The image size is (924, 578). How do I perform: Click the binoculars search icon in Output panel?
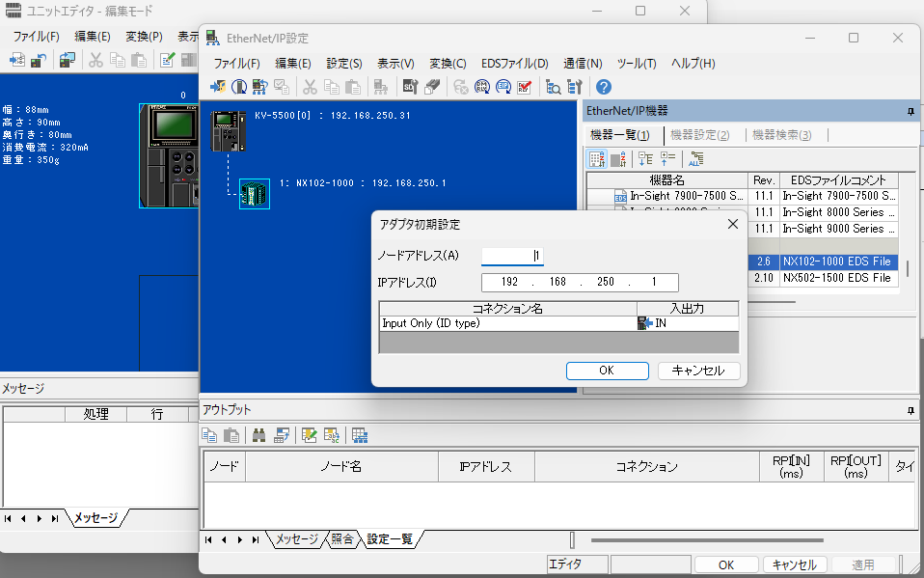(x=258, y=435)
